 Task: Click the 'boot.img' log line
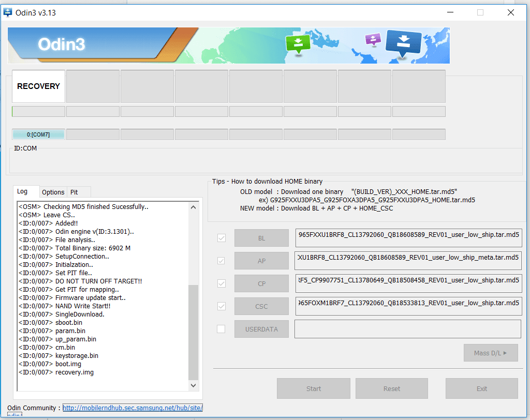pos(50,364)
